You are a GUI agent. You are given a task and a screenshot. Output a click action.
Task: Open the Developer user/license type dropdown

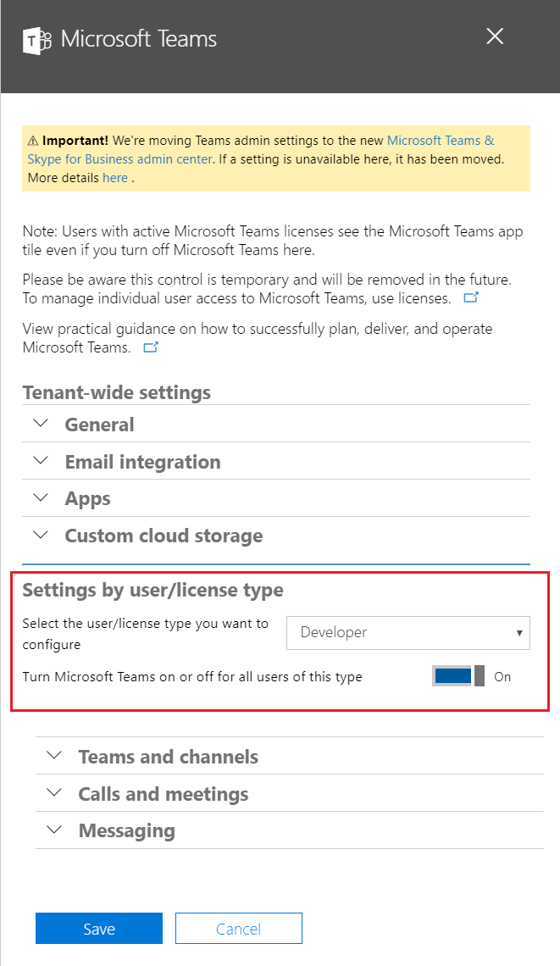coord(408,633)
